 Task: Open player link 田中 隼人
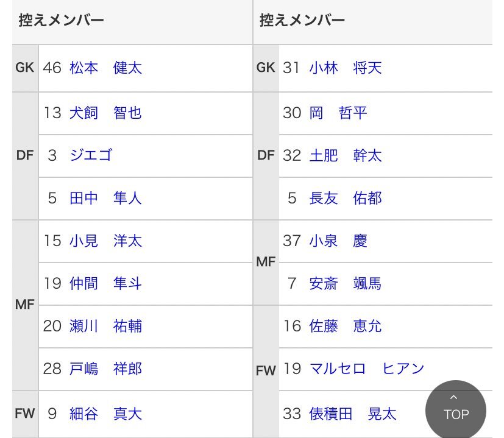(106, 198)
